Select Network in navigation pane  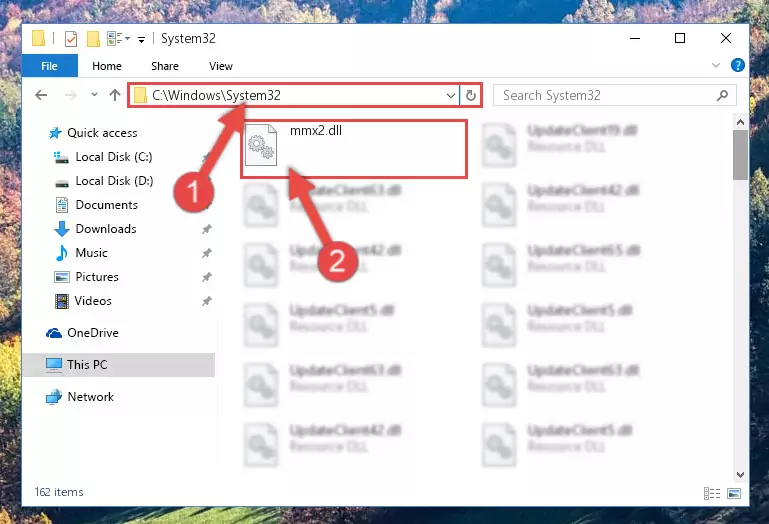click(79, 396)
